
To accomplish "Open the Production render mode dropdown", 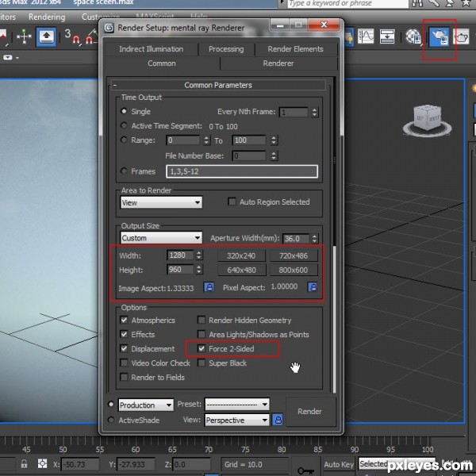I will tap(146, 405).
